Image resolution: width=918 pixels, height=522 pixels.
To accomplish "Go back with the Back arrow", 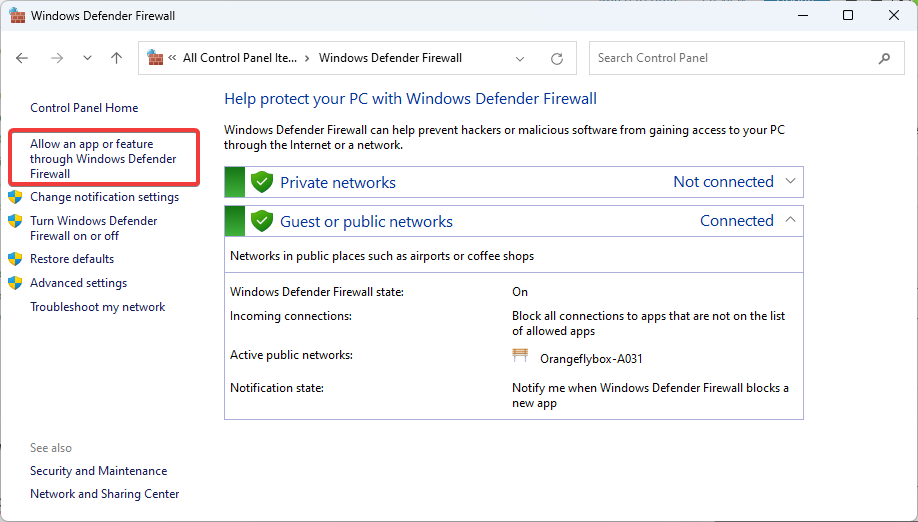I will point(22,58).
